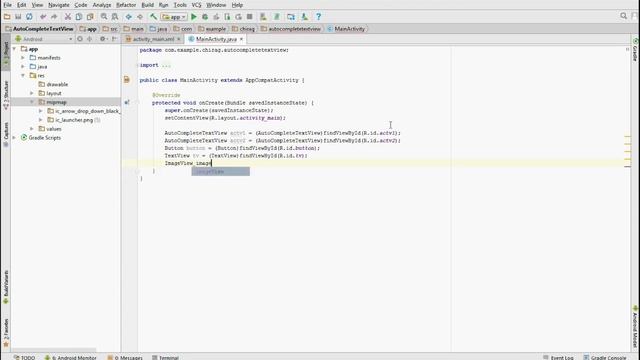Toggle the Android Model tool window button
Image resolution: width=640 pixels, height=360 pixels.
click(635, 327)
